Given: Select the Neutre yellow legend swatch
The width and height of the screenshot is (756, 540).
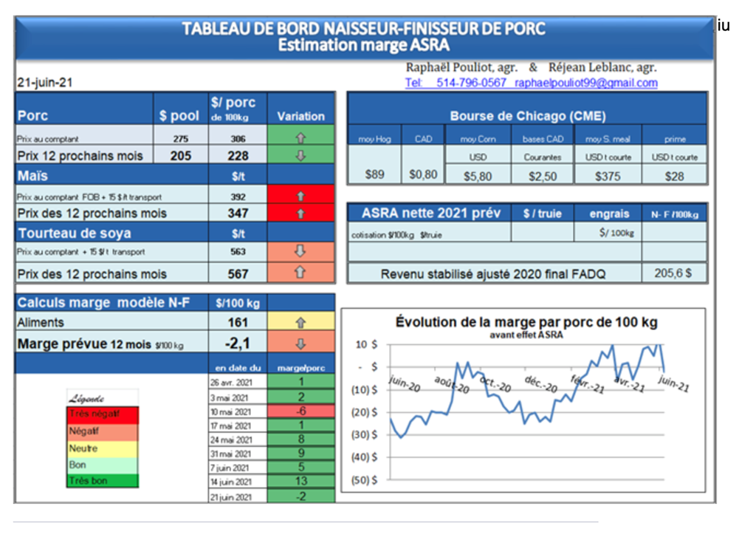Looking at the screenshot, I should pos(103,448).
